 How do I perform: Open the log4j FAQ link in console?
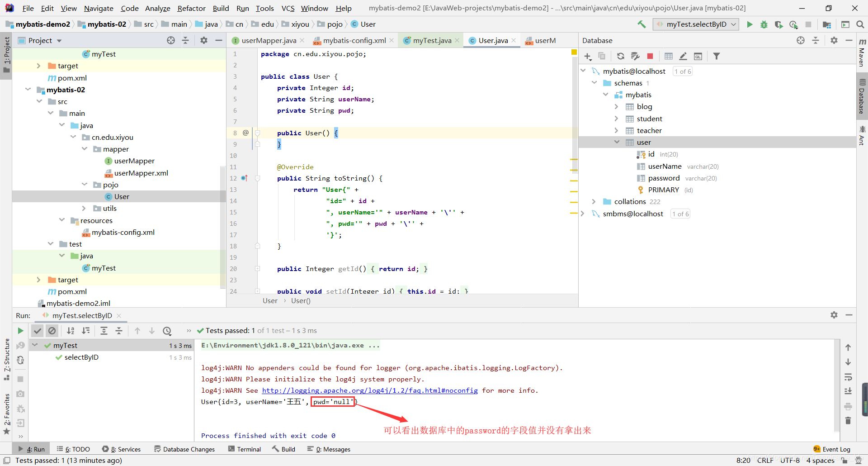(370, 390)
